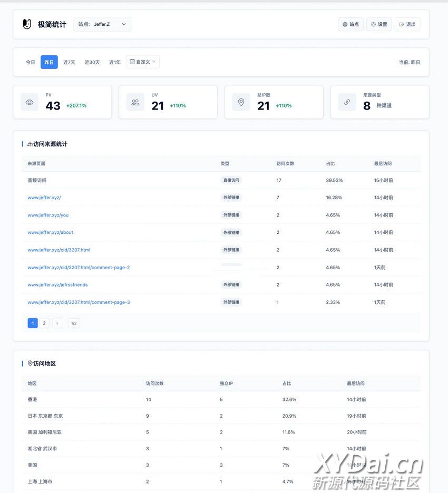Viewport: 448px width, 493px height.
Task: Select the 近30天 time range tab
Action: coord(92,62)
